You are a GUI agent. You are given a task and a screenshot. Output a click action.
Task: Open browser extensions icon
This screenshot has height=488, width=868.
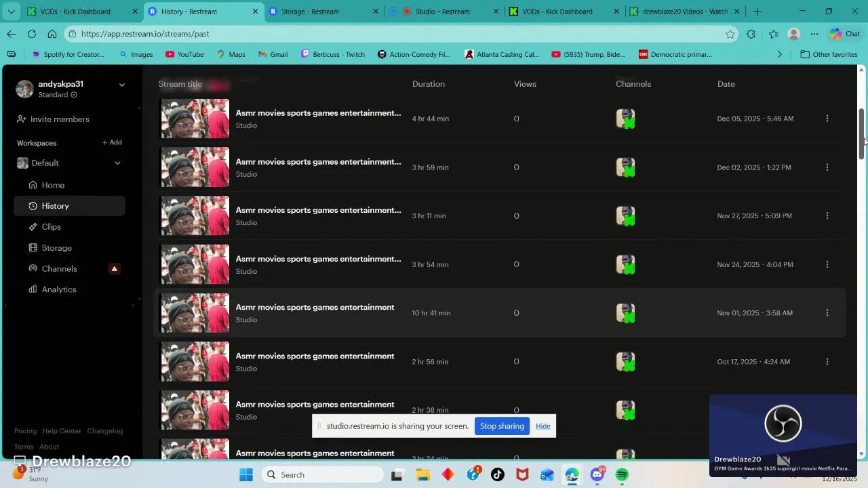pos(751,34)
